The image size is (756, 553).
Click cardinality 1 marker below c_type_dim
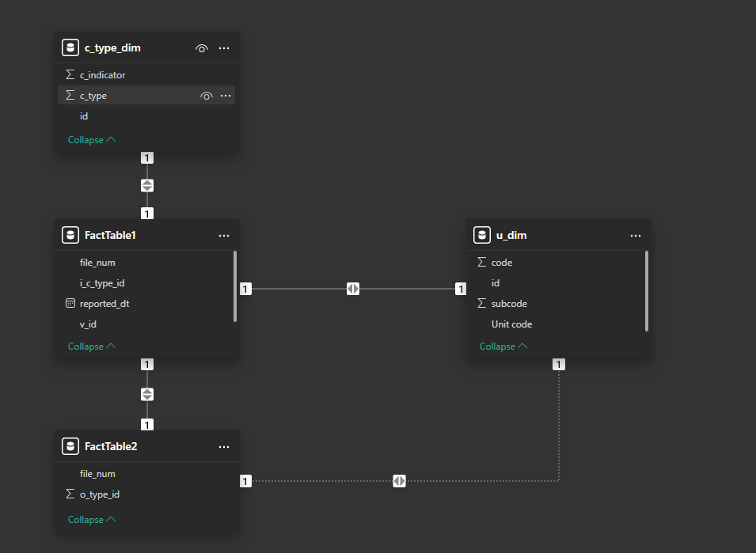[147, 157]
